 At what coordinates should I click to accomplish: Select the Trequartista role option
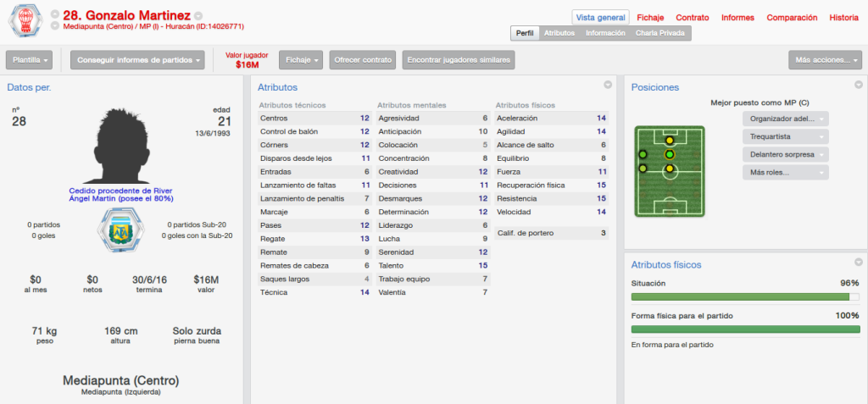(786, 136)
